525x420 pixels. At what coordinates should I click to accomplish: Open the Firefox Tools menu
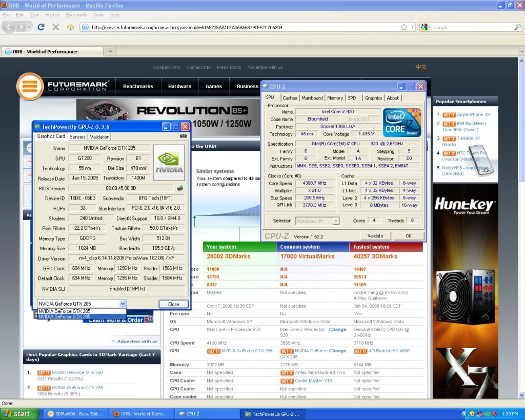pos(99,15)
